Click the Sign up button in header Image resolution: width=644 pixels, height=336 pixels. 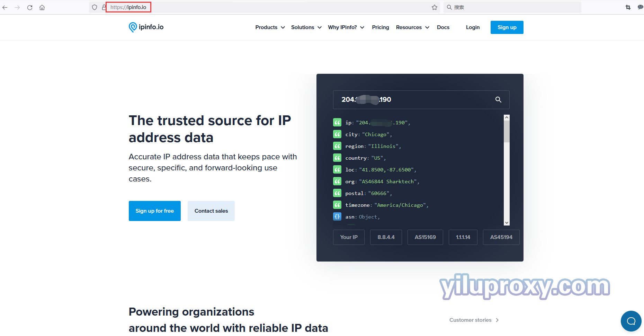click(x=507, y=27)
